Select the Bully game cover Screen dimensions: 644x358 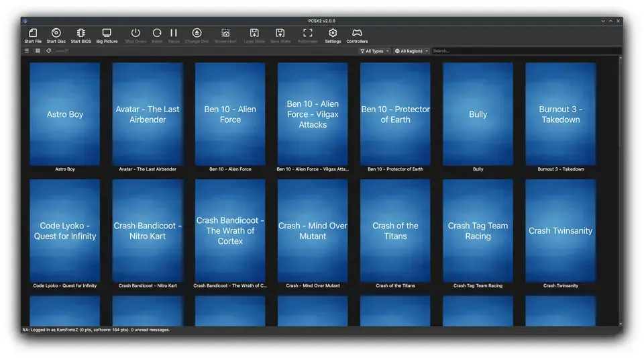coord(478,114)
